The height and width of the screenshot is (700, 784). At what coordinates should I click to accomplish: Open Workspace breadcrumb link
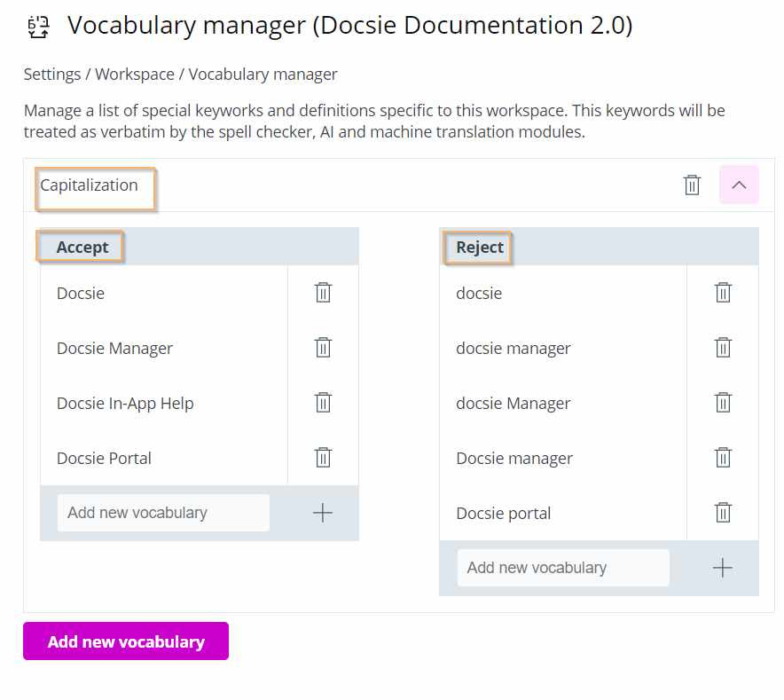tap(135, 74)
